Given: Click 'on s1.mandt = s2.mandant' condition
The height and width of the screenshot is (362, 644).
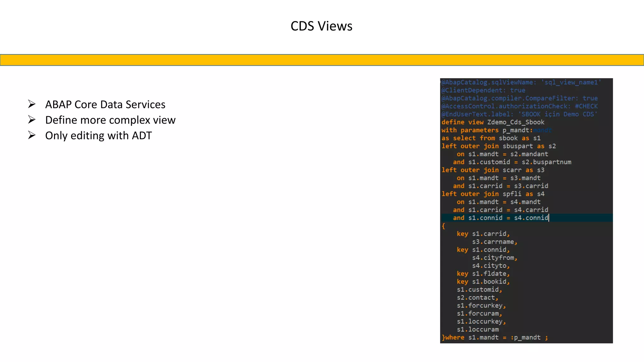Looking at the screenshot, I should [502, 154].
